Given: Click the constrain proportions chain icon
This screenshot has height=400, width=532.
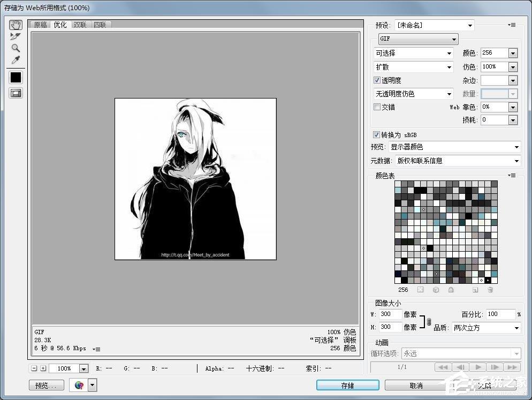Looking at the screenshot, I should tap(428, 321).
